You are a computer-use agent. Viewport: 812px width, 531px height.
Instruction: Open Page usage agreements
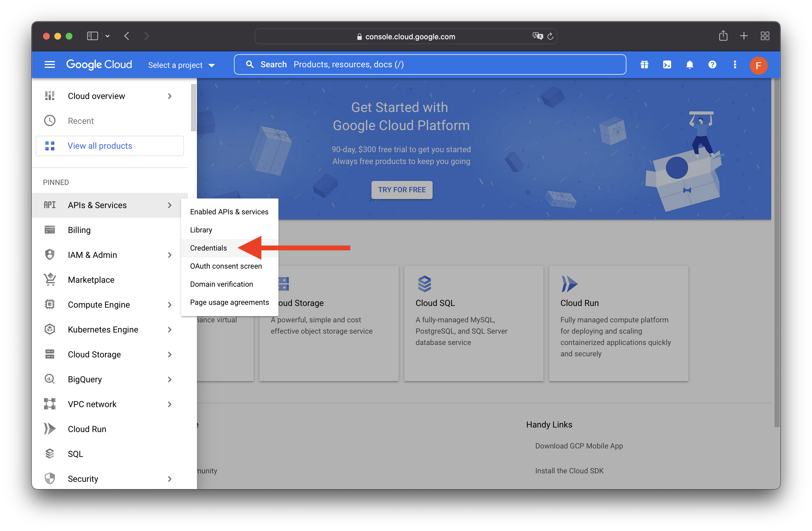click(x=229, y=302)
